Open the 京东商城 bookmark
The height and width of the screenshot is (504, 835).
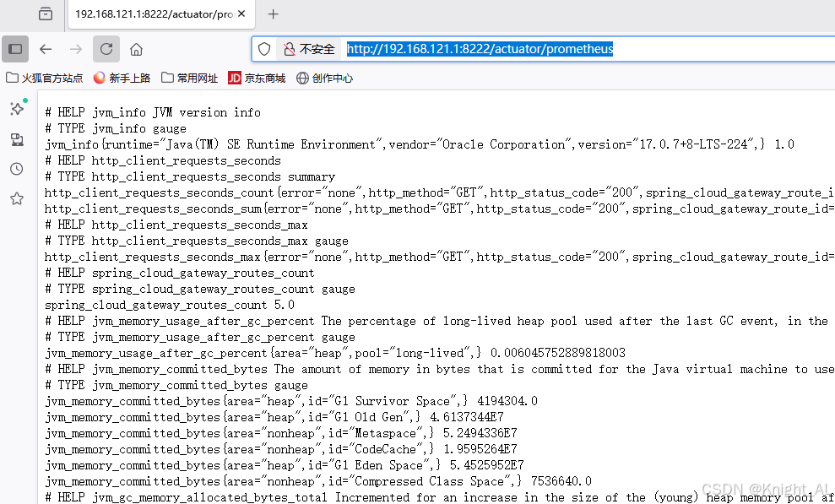[258, 79]
